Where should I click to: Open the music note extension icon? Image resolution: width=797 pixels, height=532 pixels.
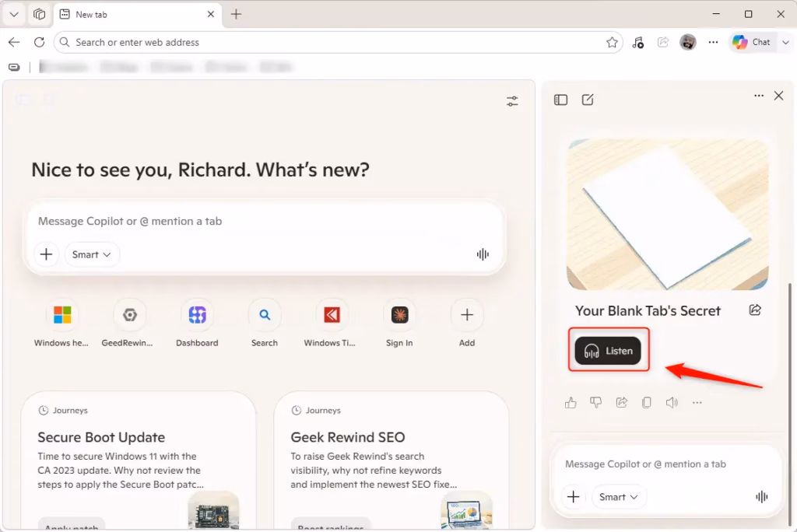pos(638,42)
